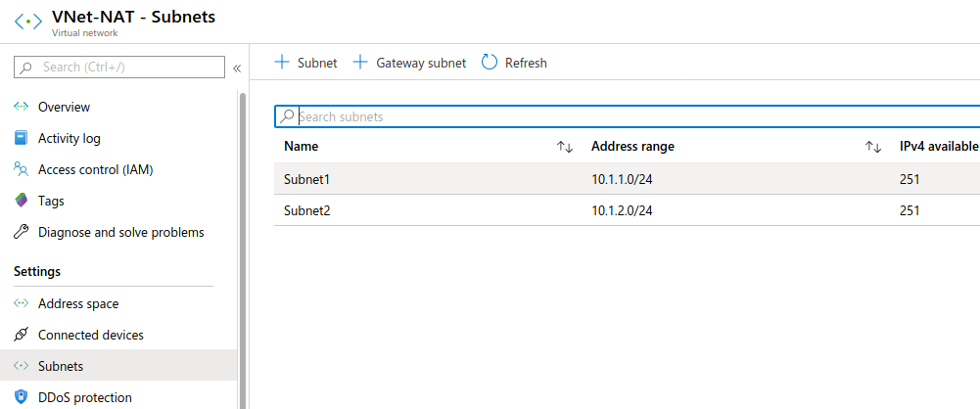
Task: Click the Refresh icon in the toolbar
Action: [490, 63]
